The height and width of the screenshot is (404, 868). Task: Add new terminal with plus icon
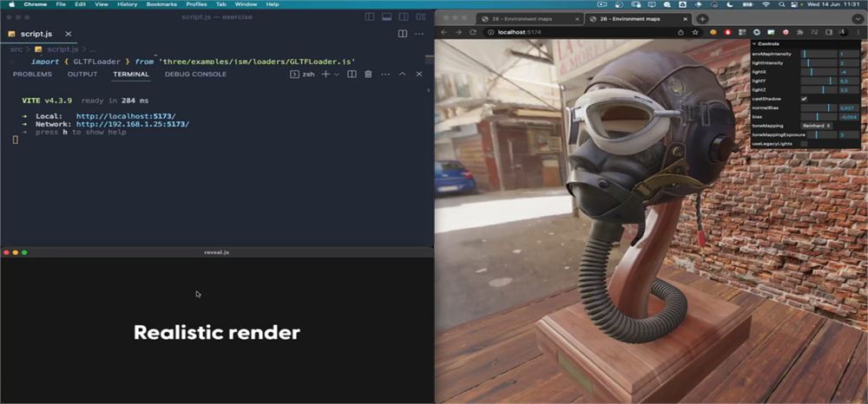pyautogui.click(x=326, y=74)
